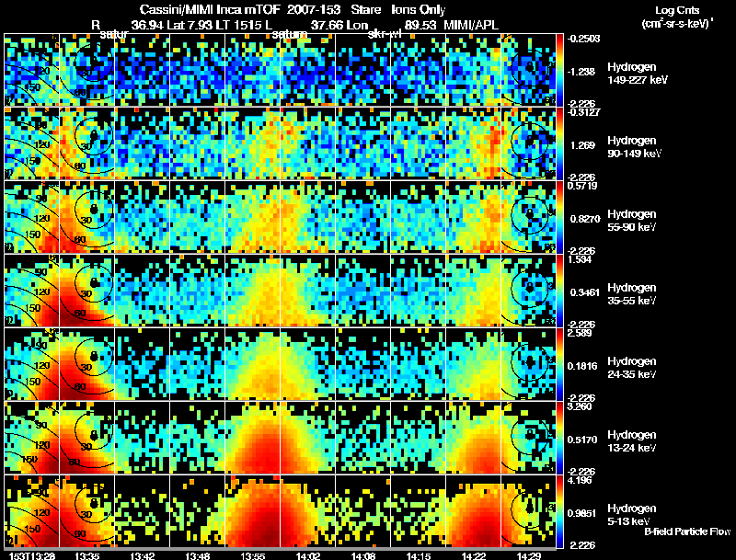736x560 pixels.
Task: Click the '0.9851' colorbar value
Action: [x=582, y=513]
